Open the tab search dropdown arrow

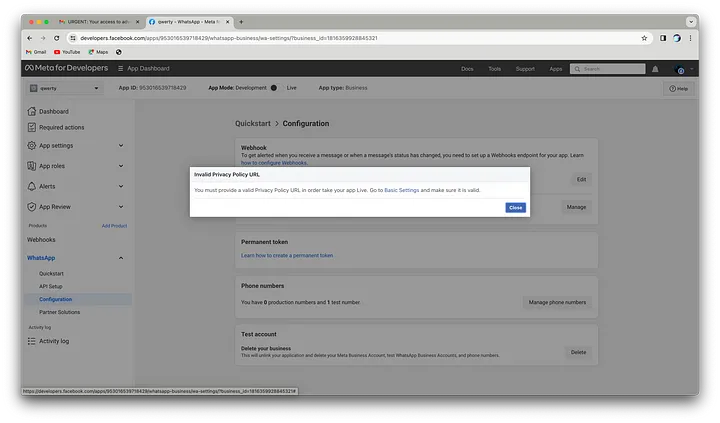coord(691,22)
